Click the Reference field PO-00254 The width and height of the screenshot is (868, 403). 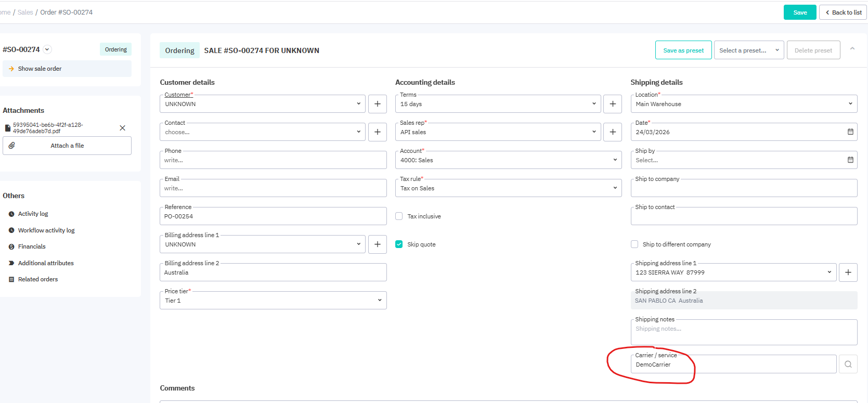[273, 216]
